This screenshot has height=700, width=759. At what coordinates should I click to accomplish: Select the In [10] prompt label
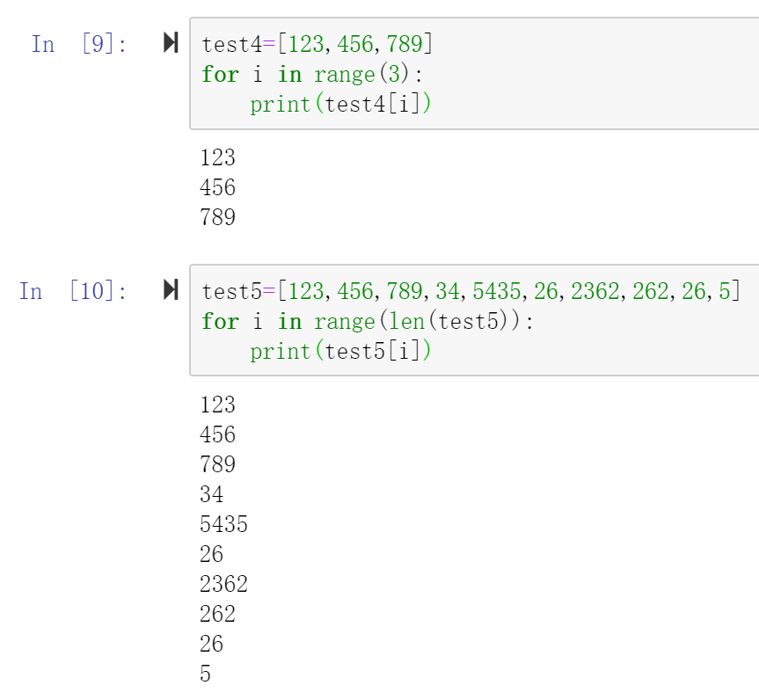[73, 290]
